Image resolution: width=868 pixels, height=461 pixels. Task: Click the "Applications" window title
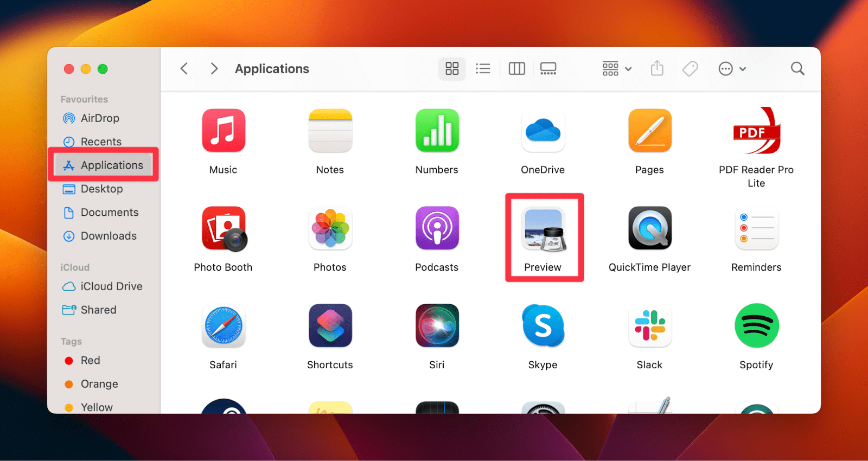coord(272,69)
